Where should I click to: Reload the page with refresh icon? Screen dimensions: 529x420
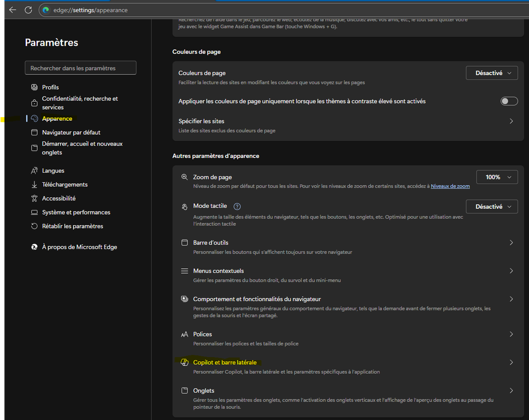coord(28,10)
